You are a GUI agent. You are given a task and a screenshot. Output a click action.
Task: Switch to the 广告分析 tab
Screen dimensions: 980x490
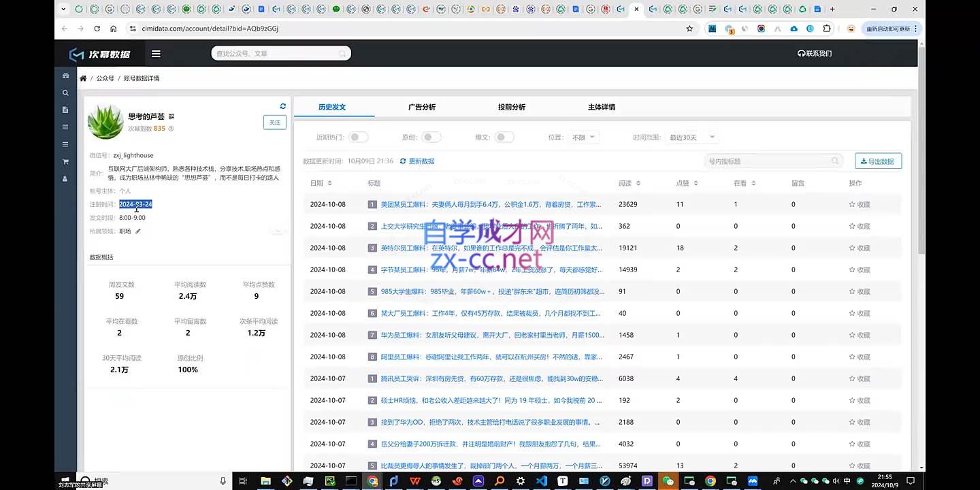(x=422, y=107)
